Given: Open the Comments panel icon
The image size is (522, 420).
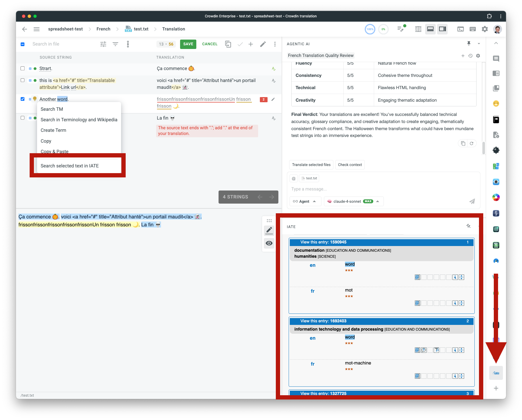Looking at the screenshot, I should click(496, 59).
